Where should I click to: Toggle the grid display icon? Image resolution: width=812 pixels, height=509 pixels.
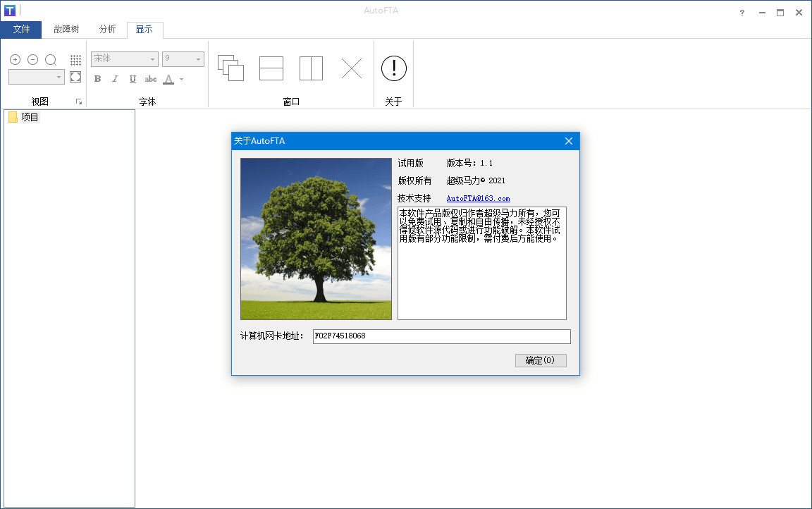pyautogui.click(x=75, y=60)
